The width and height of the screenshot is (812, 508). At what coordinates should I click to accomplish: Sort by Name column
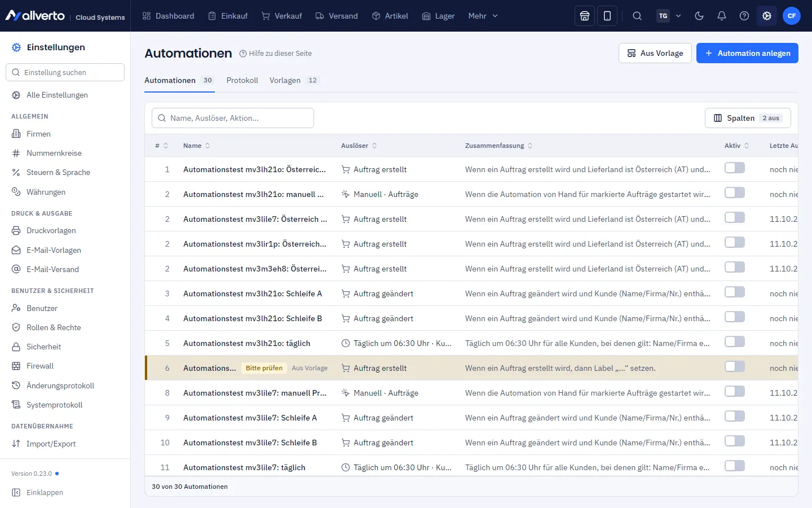pyautogui.click(x=197, y=146)
